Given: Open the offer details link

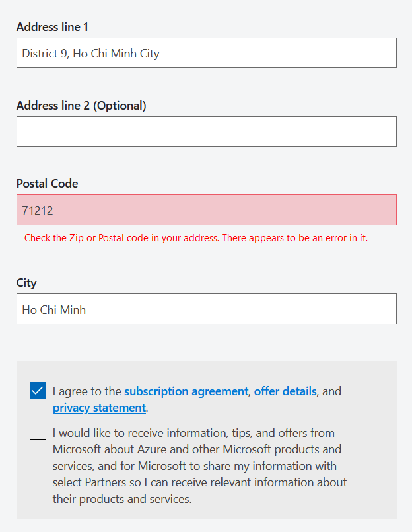Looking at the screenshot, I should (x=285, y=391).
